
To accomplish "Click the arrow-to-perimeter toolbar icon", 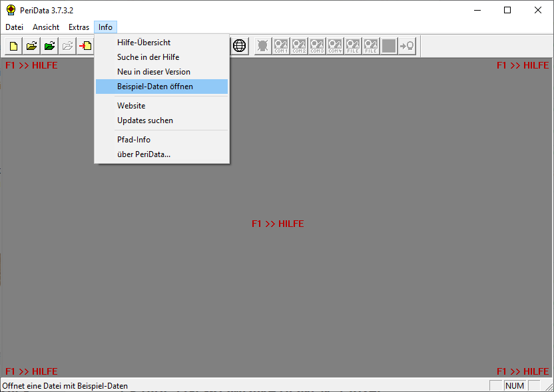I will [x=407, y=46].
